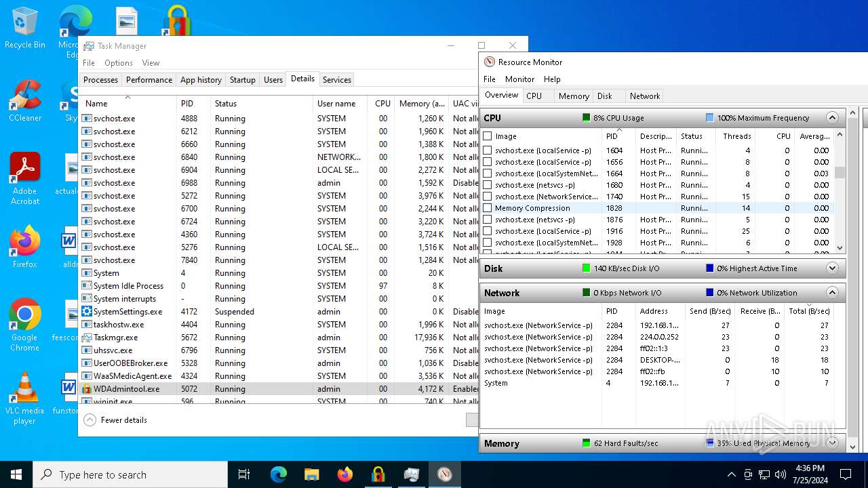Open the Google Chrome desktop shortcut
The height and width of the screenshot is (488, 868).
tap(25, 325)
